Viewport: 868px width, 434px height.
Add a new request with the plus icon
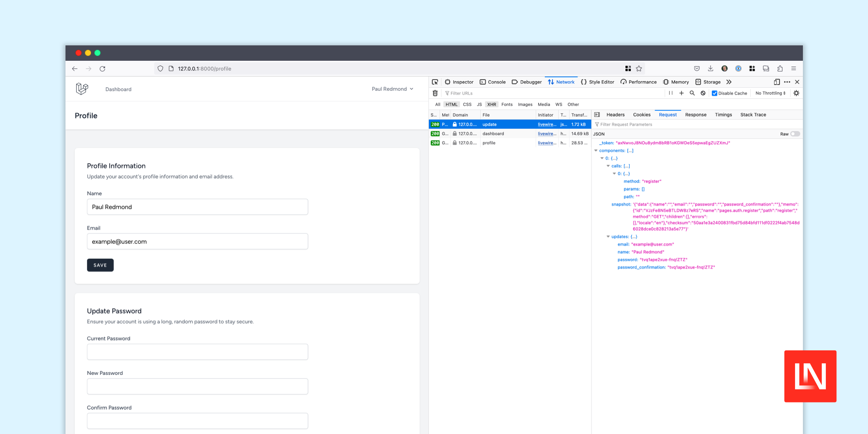681,93
